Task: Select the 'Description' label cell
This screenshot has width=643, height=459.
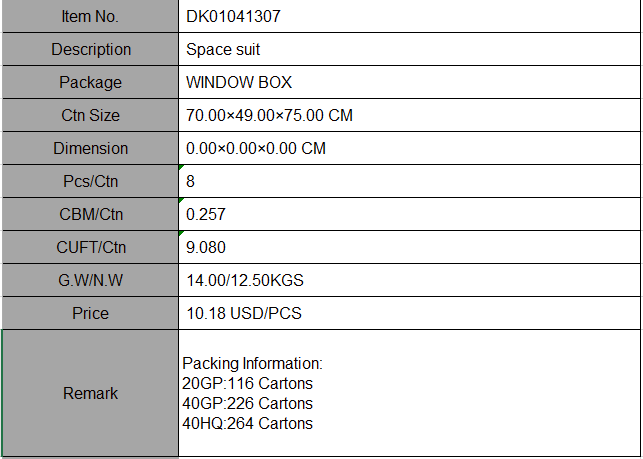Action: (x=90, y=49)
